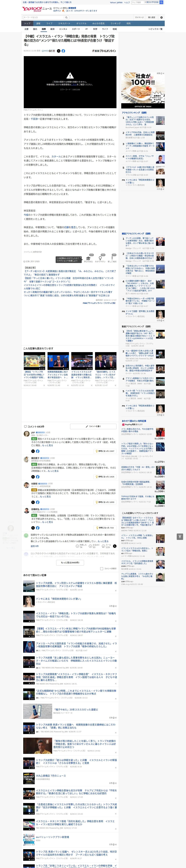The width and height of the screenshot is (186, 868).
Task: Open the 核開発問題進展に向け video thumbnail
Action: click(58, 361)
